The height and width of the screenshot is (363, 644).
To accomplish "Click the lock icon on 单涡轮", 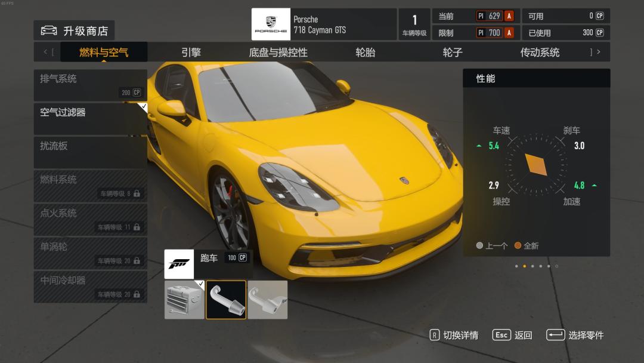I will [x=137, y=261].
